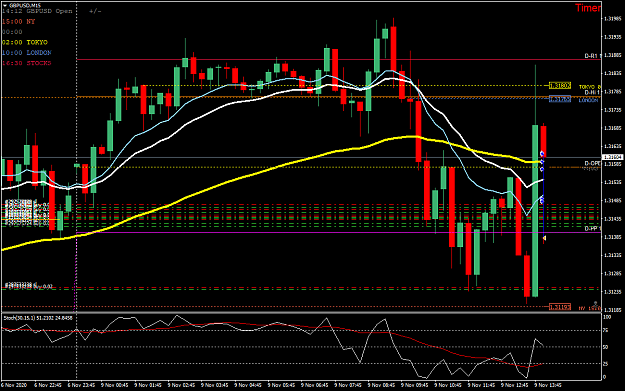
Task: Select the orange 1.31193 NY price label box
Action: tap(560, 307)
